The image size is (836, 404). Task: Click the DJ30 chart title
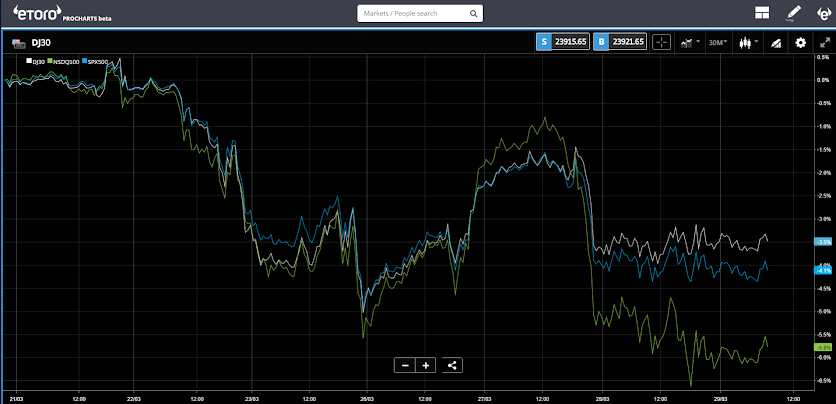coord(42,43)
